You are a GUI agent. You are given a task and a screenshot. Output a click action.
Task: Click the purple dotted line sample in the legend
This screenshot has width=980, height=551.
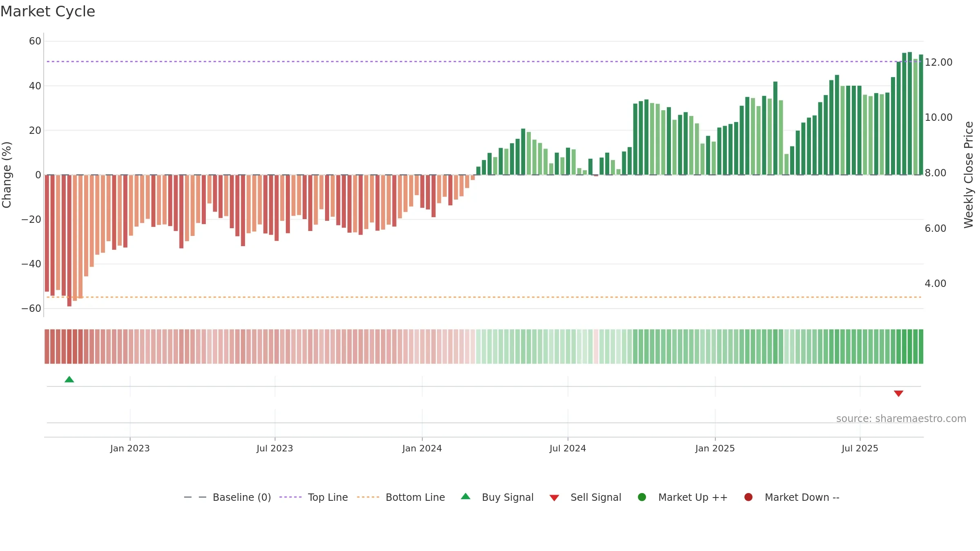tap(290, 497)
